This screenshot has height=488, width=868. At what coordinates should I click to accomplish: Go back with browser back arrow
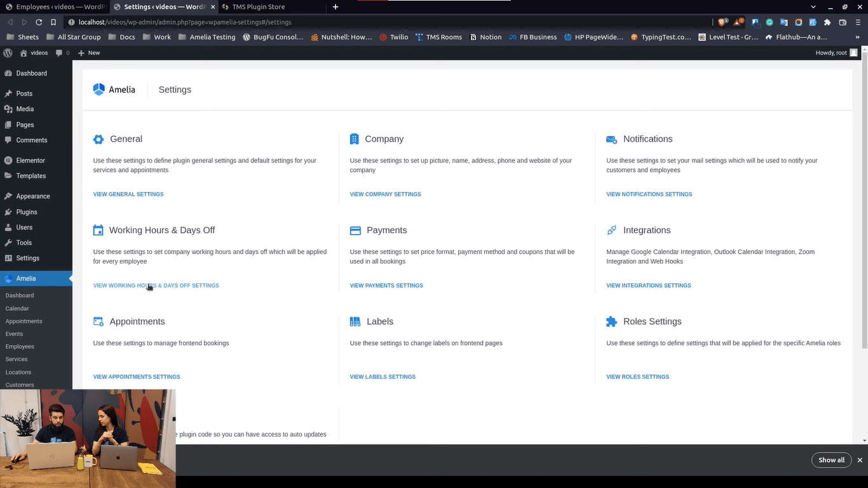click(10, 22)
